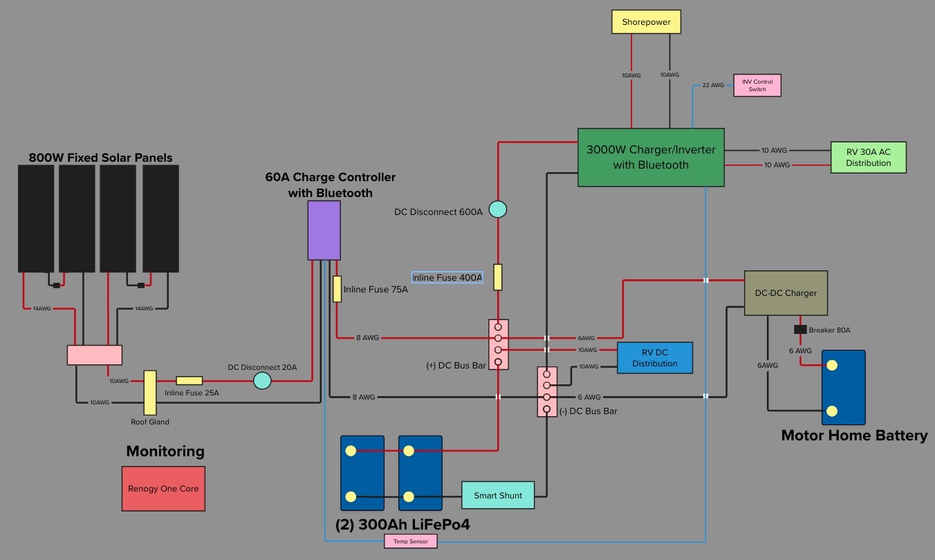The height and width of the screenshot is (560, 935).
Task: Click the yellow Roof Gland shape
Action: 150,393
